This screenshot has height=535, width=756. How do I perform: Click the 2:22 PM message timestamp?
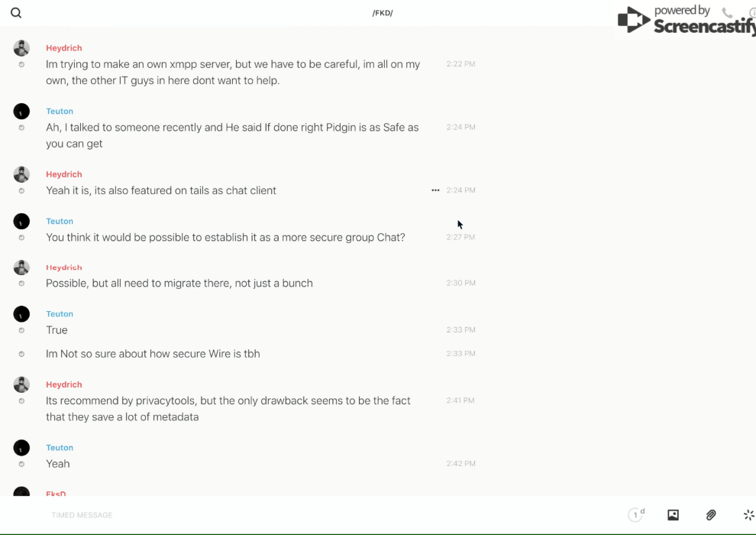(x=460, y=64)
